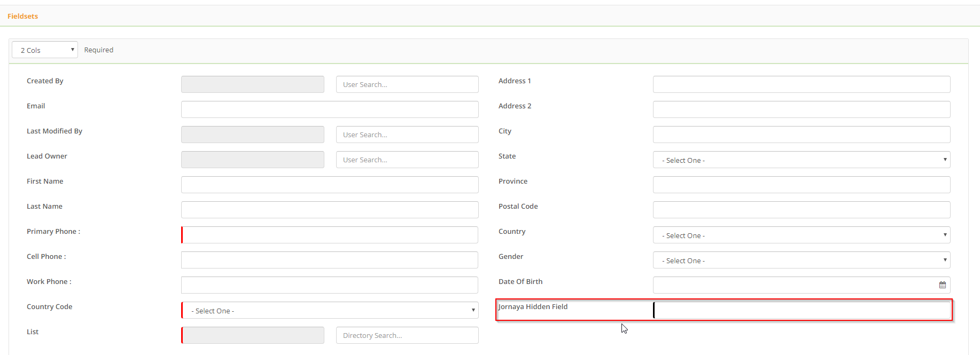Viewport: 980px width, 355px height.
Task: Click the Work Phone label
Action: [x=49, y=281]
